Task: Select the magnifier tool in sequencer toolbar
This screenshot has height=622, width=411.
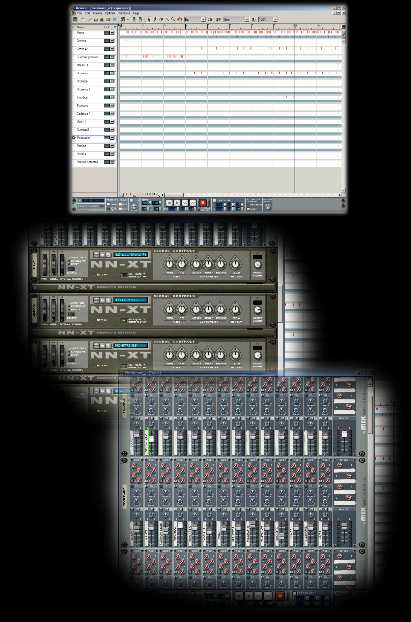Action: [174, 19]
